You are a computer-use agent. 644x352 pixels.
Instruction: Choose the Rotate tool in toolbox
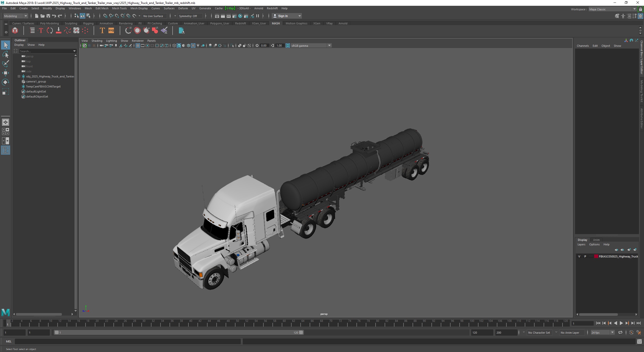coord(6,82)
